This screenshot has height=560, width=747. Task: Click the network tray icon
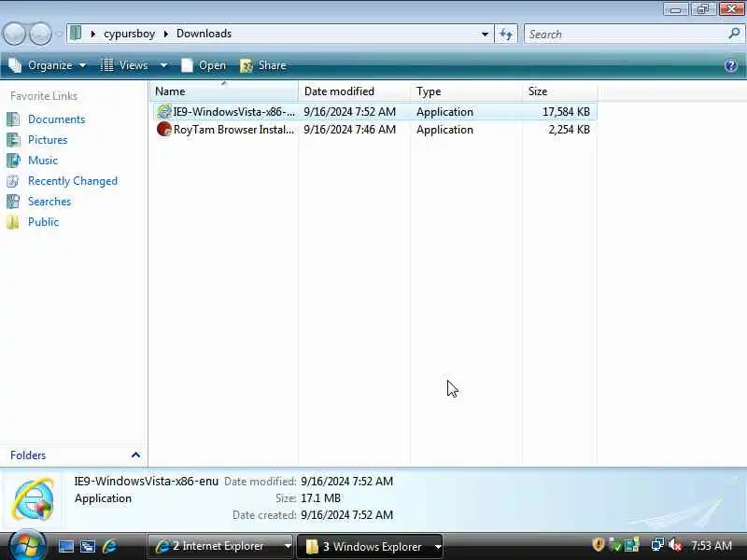click(x=657, y=544)
